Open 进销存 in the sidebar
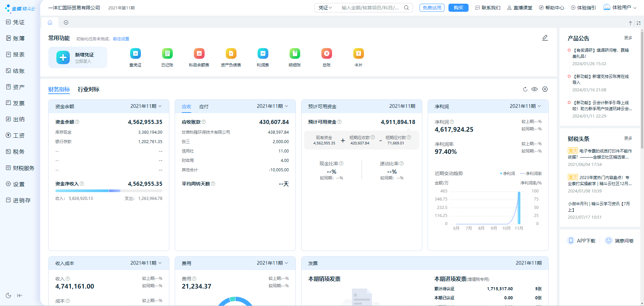 (x=18, y=200)
